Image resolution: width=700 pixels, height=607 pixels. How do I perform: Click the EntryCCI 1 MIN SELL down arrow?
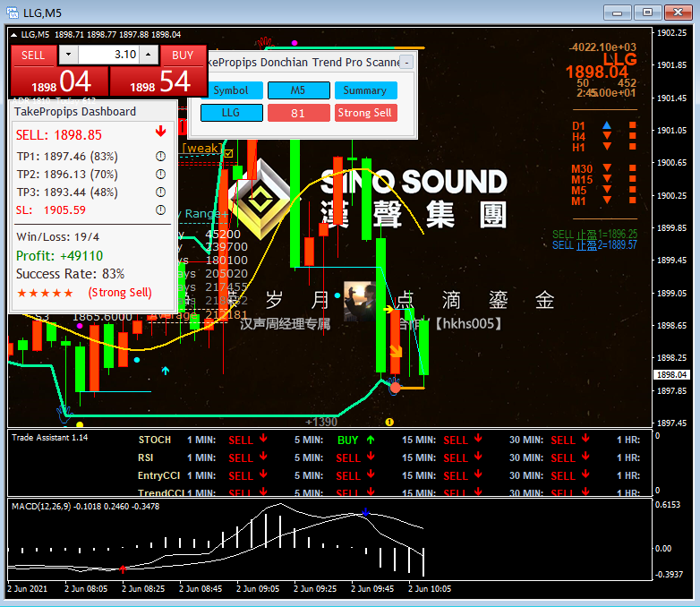263,474
